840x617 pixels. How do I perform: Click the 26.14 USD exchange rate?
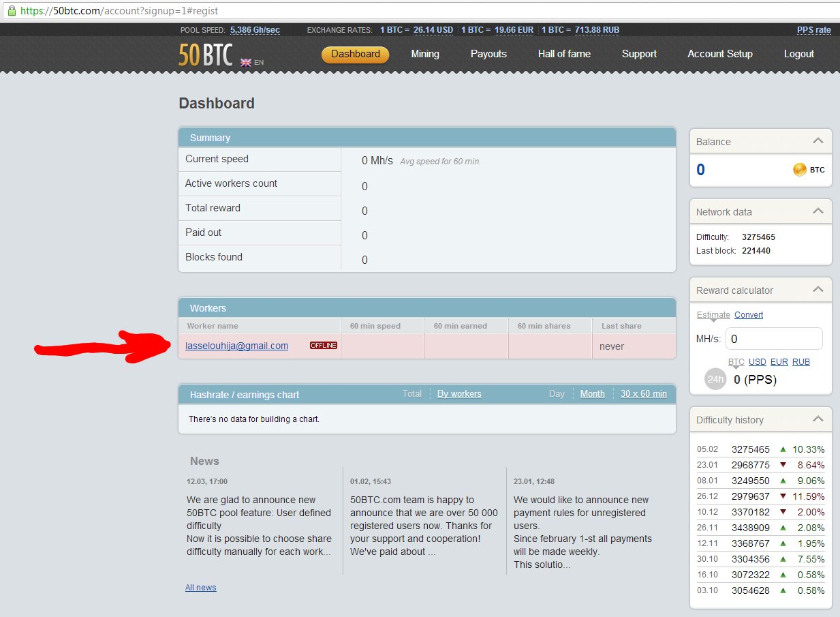click(433, 30)
